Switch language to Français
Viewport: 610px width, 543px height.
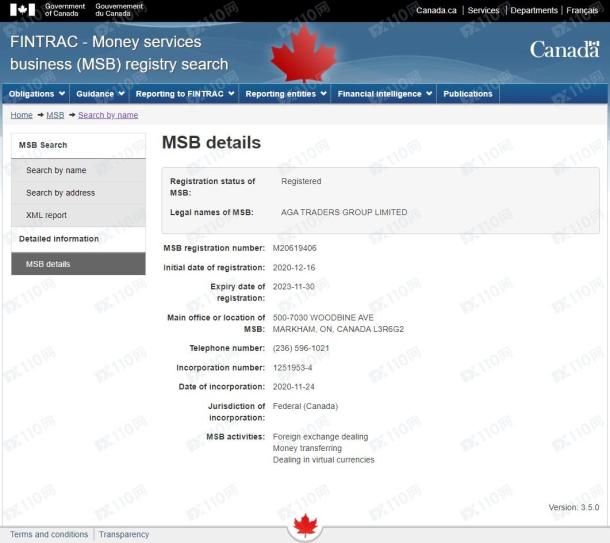coord(582,11)
